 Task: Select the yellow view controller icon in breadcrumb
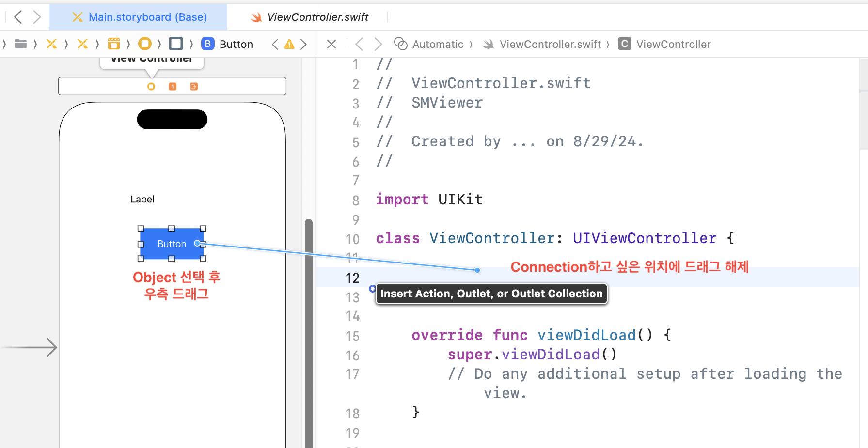[144, 44]
